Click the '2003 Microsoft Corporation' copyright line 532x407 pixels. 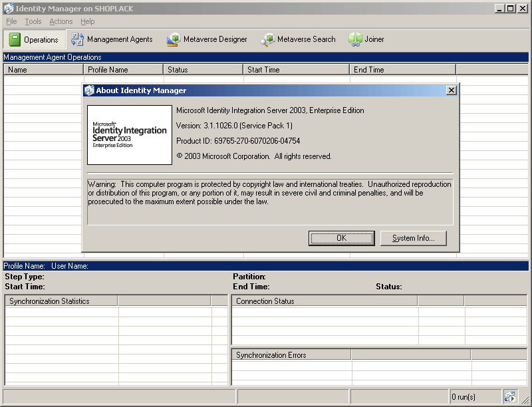(254, 156)
